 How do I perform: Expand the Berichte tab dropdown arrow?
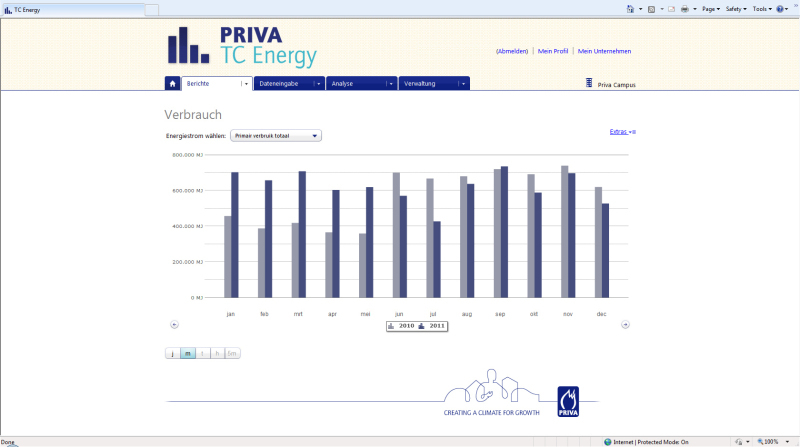click(246, 84)
